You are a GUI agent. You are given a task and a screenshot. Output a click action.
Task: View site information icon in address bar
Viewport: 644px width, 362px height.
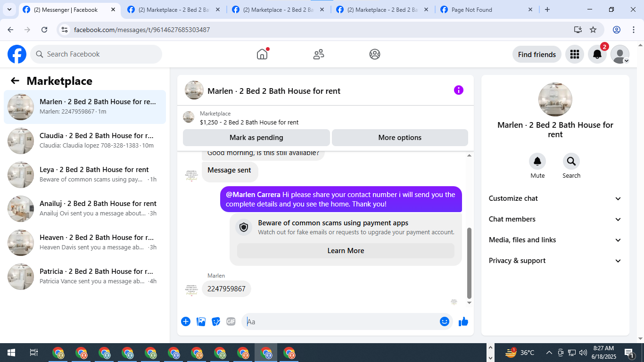tap(65, 30)
